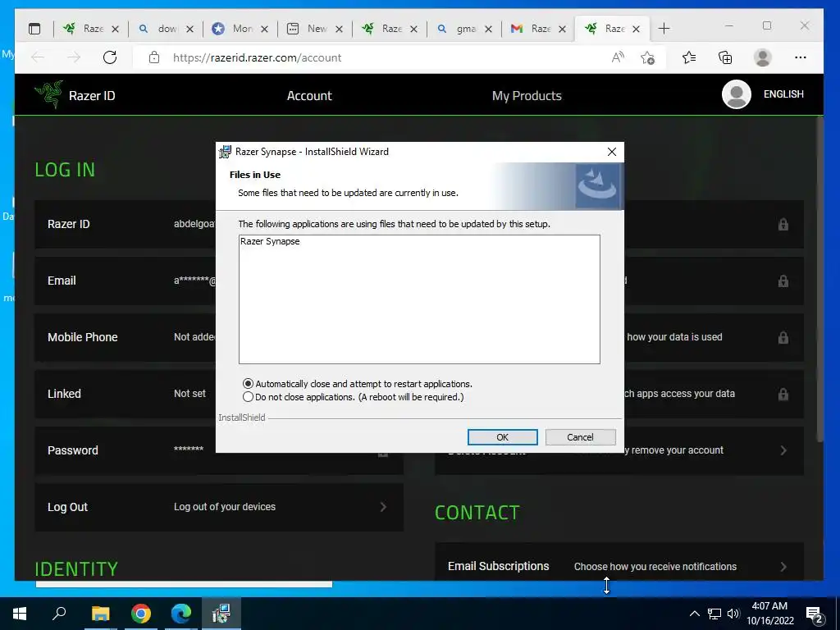Reload the Razer ID page

click(110, 57)
